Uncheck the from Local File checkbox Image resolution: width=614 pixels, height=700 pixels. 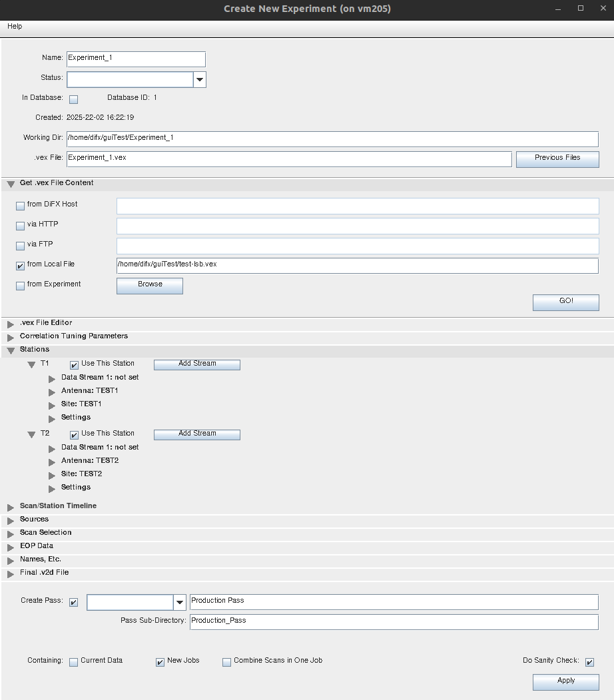(x=21, y=266)
